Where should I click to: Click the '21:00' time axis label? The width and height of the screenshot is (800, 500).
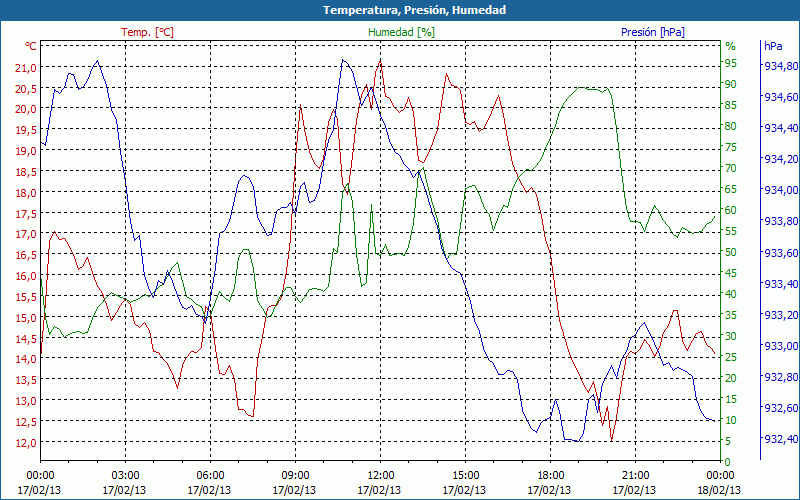(x=635, y=476)
